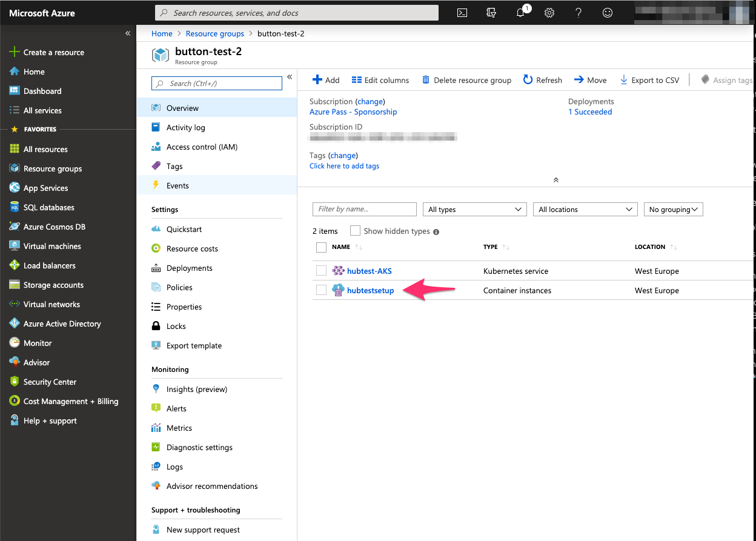The width and height of the screenshot is (756, 541).
Task: Open Cloud Shell icon in top bar
Action: pyautogui.click(x=462, y=13)
